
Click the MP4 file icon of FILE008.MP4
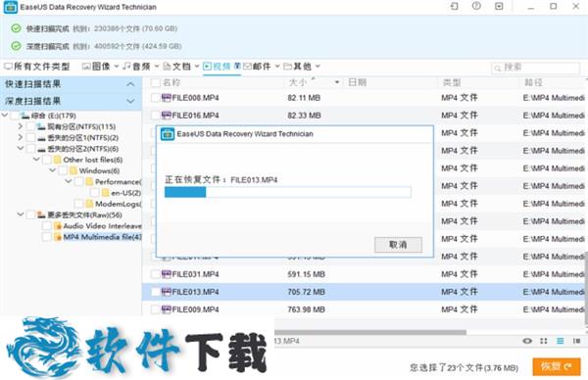[x=167, y=98]
